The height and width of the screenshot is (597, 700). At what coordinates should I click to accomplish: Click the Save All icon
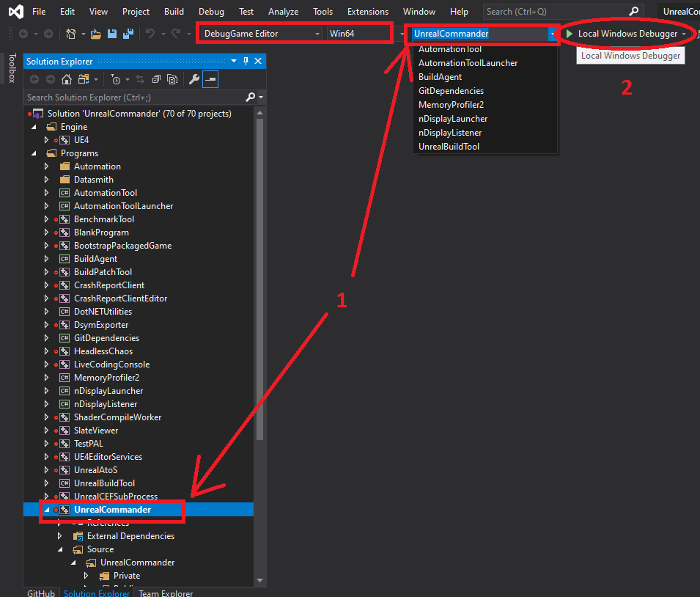pyautogui.click(x=128, y=34)
